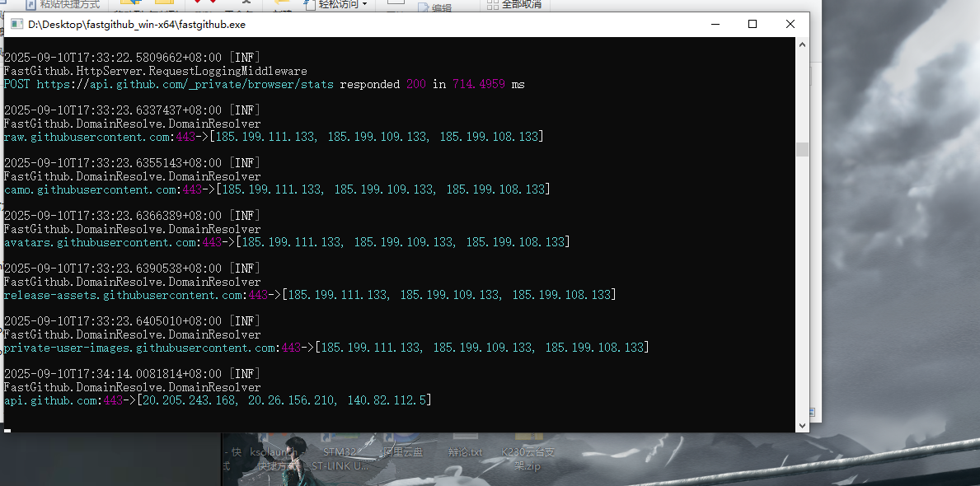
Task: Click timestamp 2025-09-10T17:33:23.6337437+08:00
Action: click(113, 110)
